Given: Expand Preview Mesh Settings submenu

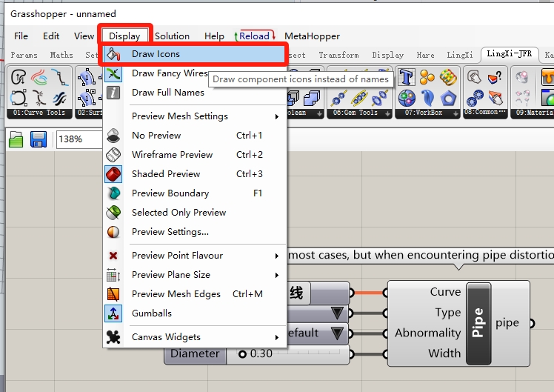Looking at the screenshot, I should [x=194, y=116].
